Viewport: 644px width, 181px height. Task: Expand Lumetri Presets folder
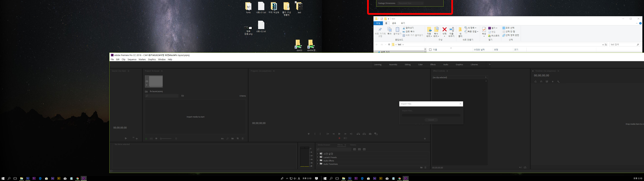click(317, 157)
